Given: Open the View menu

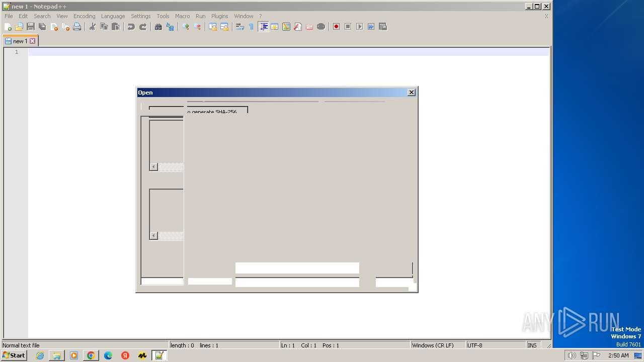Looking at the screenshot, I should coord(62,16).
